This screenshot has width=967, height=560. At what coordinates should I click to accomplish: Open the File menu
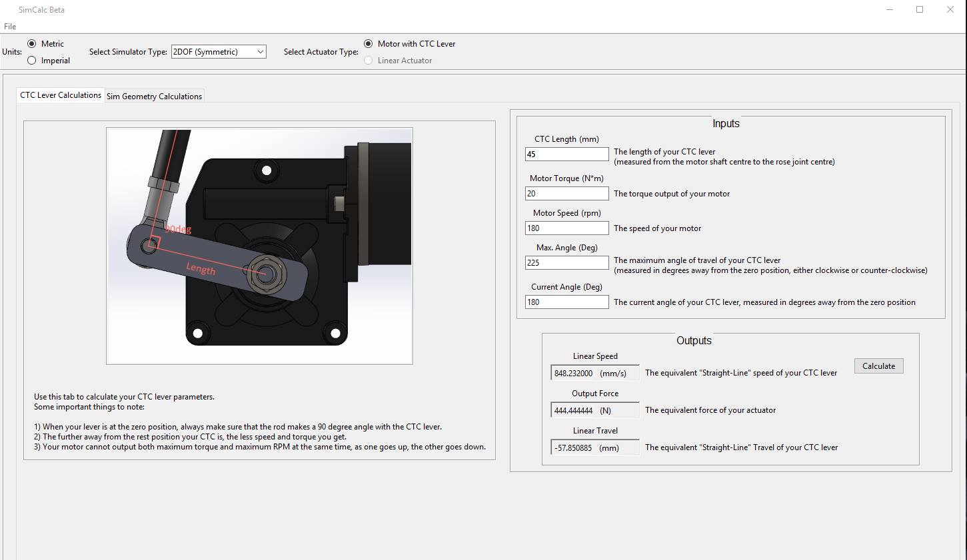pos(10,27)
